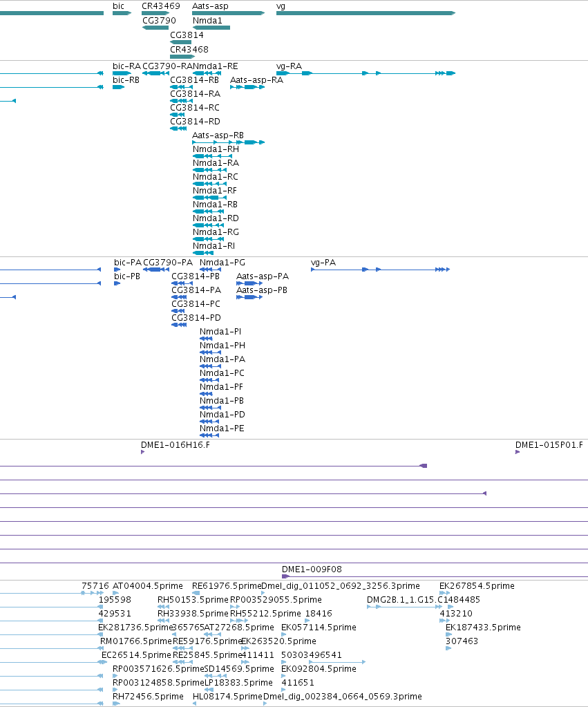Open the vg-PA protein label
This screenshot has width=588, height=707.
(x=323, y=263)
